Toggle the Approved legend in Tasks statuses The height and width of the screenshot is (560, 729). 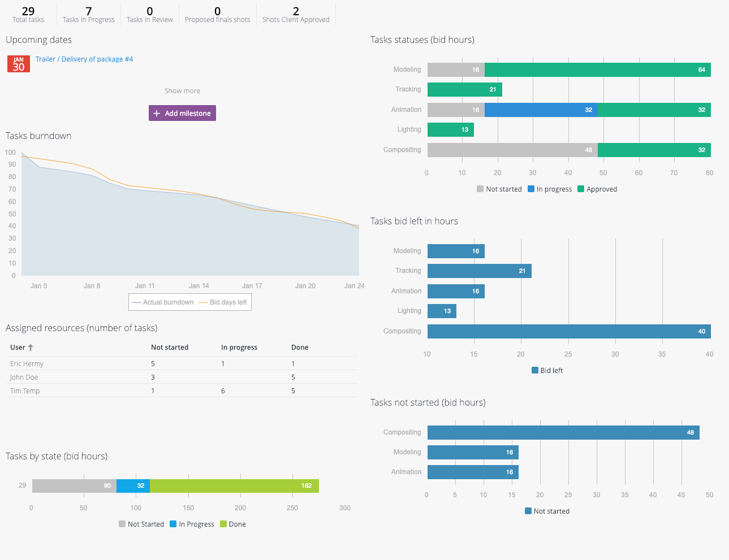tap(597, 189)
